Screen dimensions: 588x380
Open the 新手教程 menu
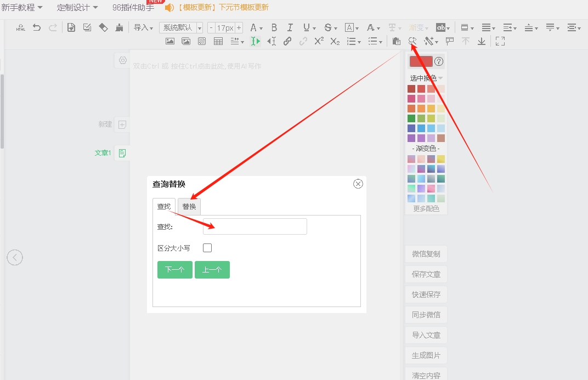tap(22, 8)
